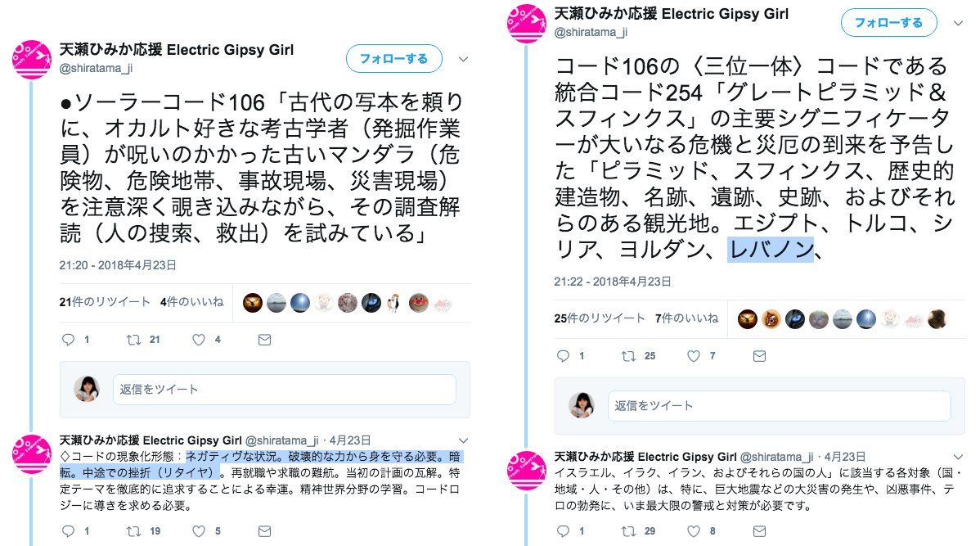Image resolution: width=980 pixels, height=546 pixels.
Task: Open chevron menu on left main tweet
Action: pyautogui.click(x=463, y=60)
